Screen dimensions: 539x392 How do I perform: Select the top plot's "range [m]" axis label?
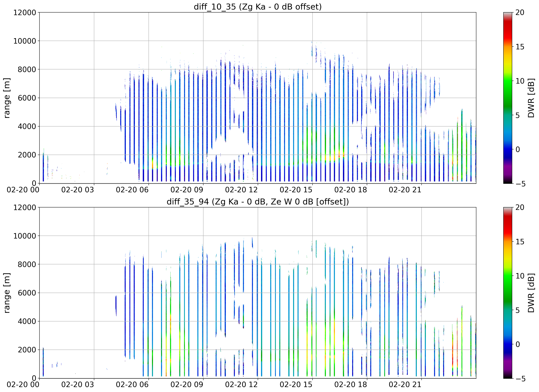[x=7, y=98]
